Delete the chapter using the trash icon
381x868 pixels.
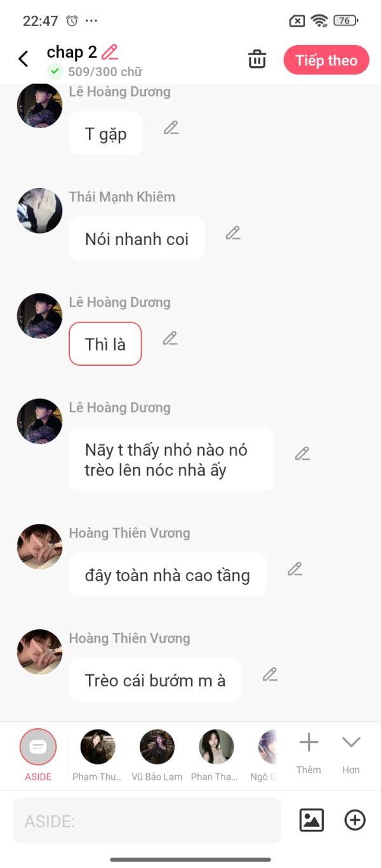[257, 60]
